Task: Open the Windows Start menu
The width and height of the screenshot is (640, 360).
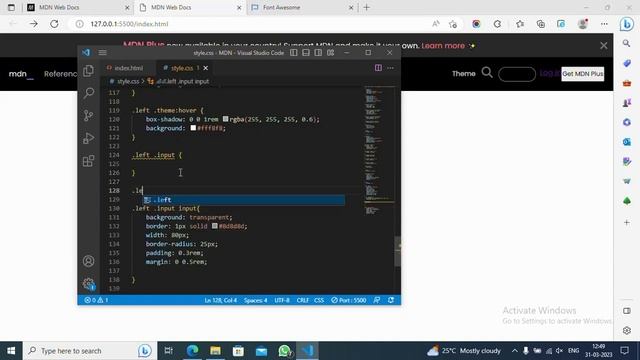Action: pyautogui.click(x=11, y=351)
